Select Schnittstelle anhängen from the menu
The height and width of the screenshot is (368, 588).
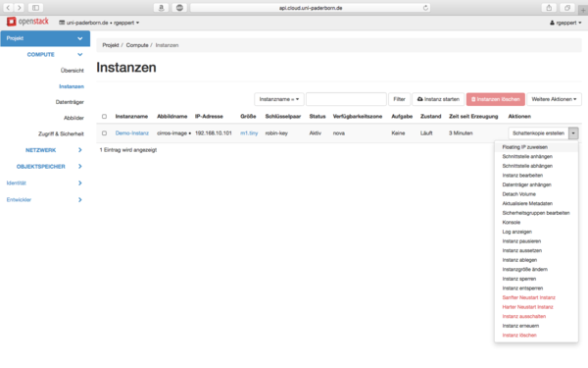[x=537, y=157]
